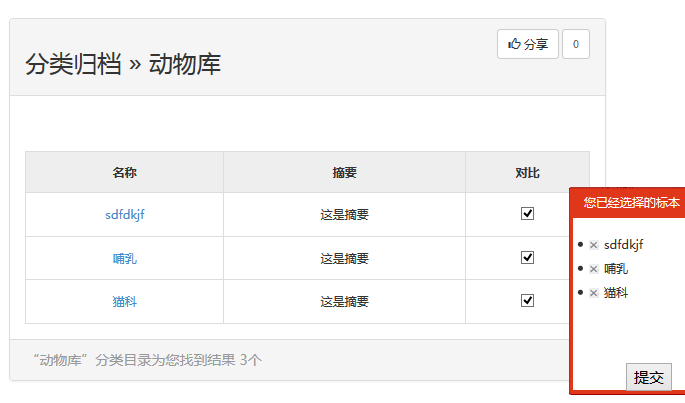Uncheck the compare checkbox for 哺乳
The image size is (685, 403).
click(527, 257)
